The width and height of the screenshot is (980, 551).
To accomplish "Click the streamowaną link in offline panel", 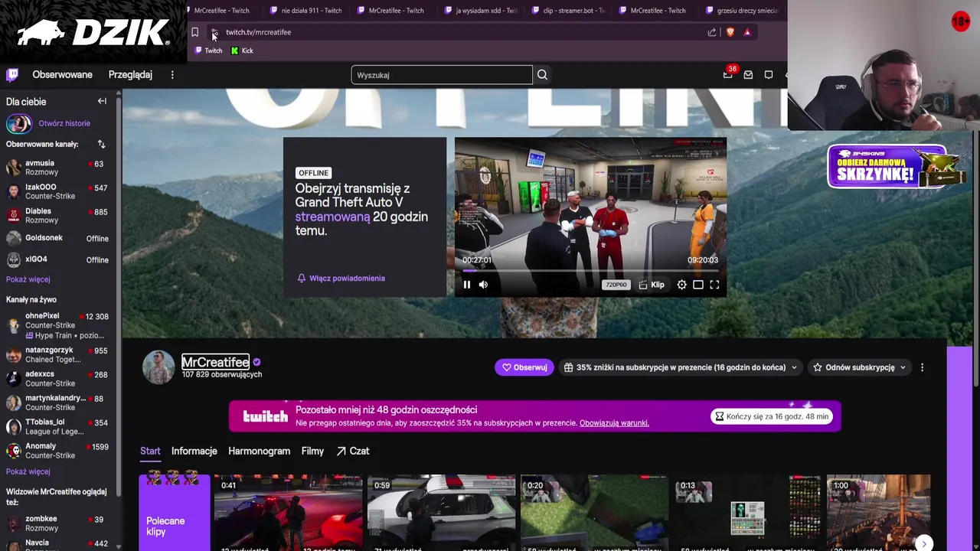I will [332, 217].
